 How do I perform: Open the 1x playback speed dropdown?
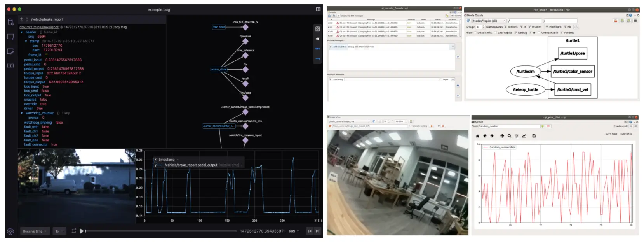click(x=59, y=231)
